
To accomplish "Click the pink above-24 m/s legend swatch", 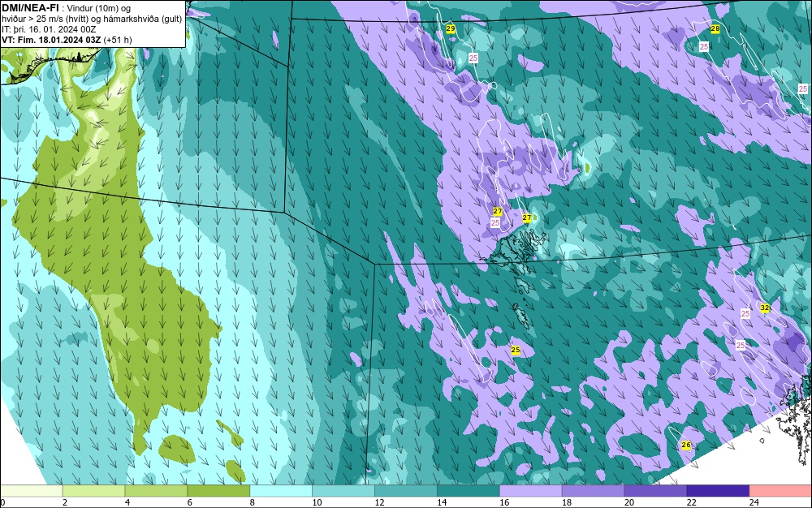I will click(780, 490).
